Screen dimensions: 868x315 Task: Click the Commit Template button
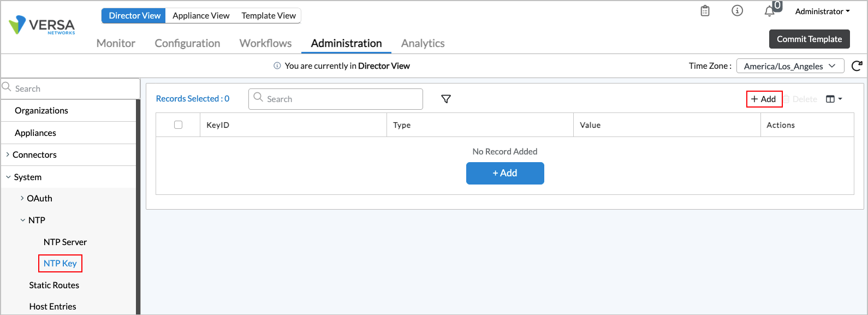click(x=809, y=39)
